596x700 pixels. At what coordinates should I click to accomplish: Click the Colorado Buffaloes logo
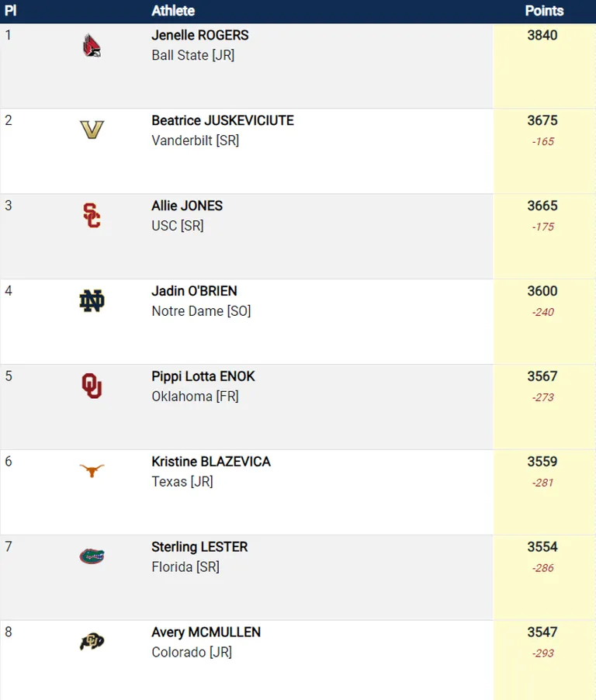pyautogui.click(x=92, y=642)
